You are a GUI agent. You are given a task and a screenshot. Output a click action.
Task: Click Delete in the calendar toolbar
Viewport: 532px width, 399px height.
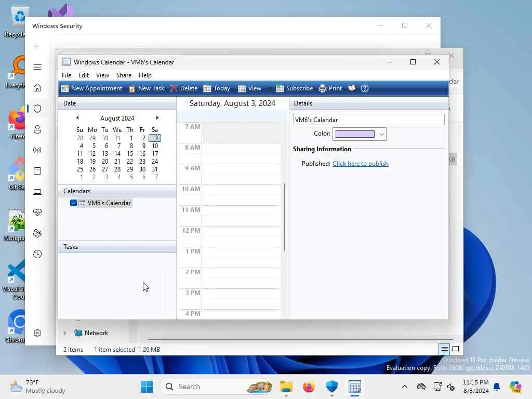pos(184,88)
